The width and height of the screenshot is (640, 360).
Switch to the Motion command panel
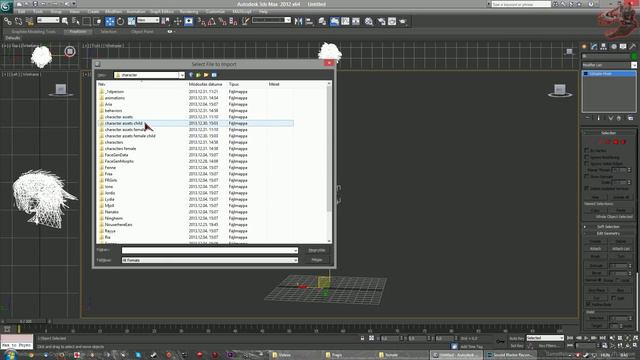(613, 47)
